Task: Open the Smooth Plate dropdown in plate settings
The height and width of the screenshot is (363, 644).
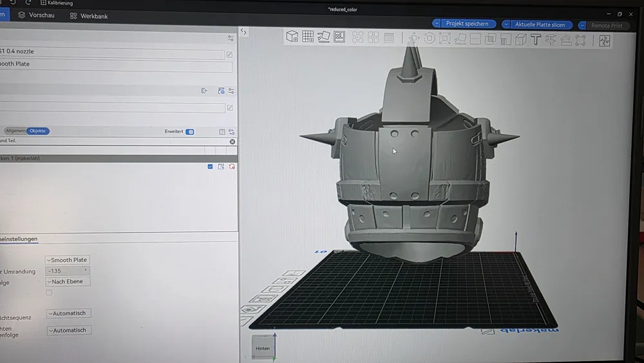Action: tap(68, 260)
